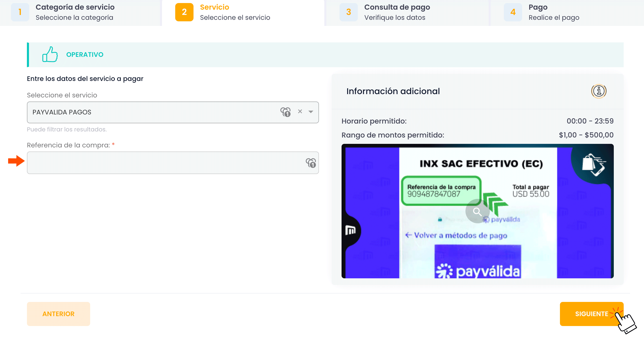Click the step number 1 badge
Screen dimensions: 644x342
20,12
